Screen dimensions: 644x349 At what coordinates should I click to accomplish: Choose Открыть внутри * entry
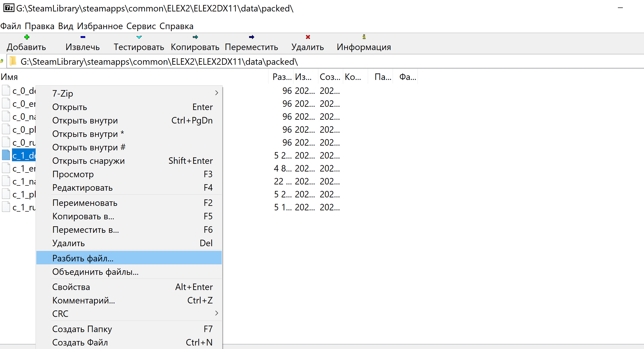tap(129, 134)
